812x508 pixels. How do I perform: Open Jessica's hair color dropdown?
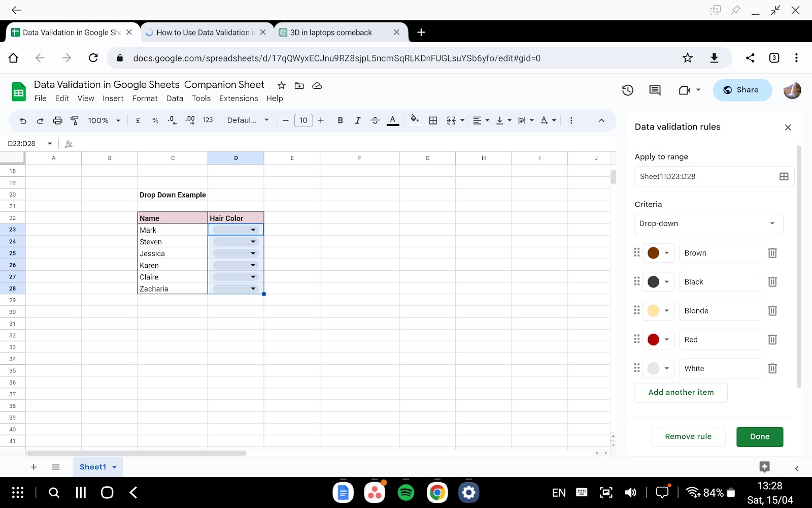(253, 253)
